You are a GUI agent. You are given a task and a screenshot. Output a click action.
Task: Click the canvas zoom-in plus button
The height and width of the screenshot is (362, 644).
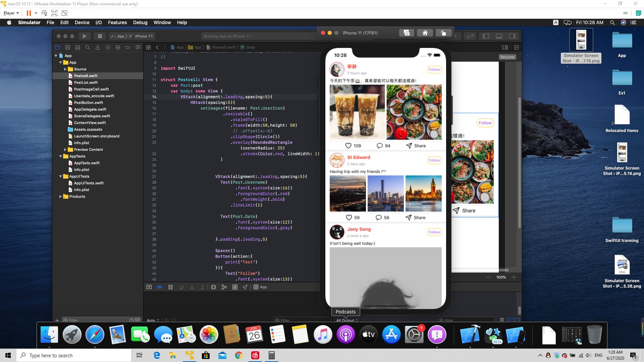coord(514,277)
